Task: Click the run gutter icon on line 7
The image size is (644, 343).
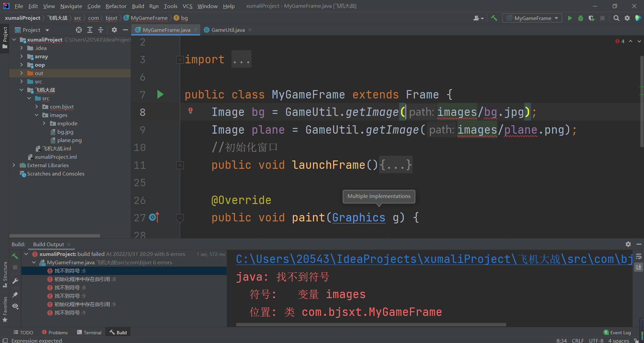Action: pyautogui.click(x=160, y=94)
